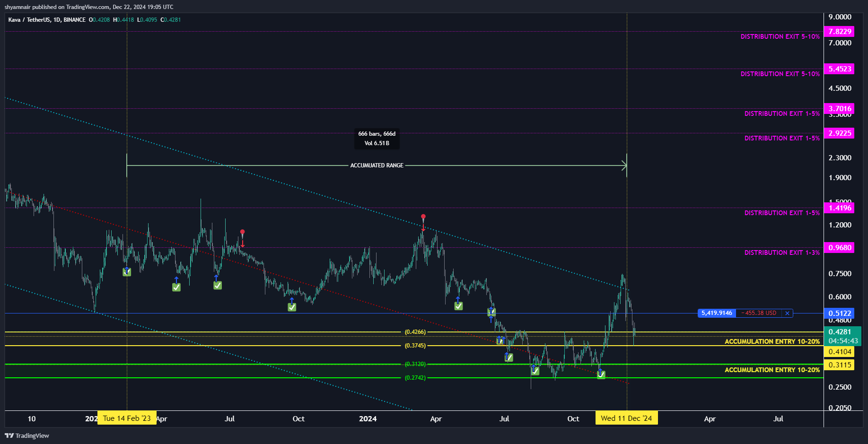Viewport: 868px width, 444px height.
Task: Click the Kava / TetherUS symbol title
Action: (x=47, y=20)
